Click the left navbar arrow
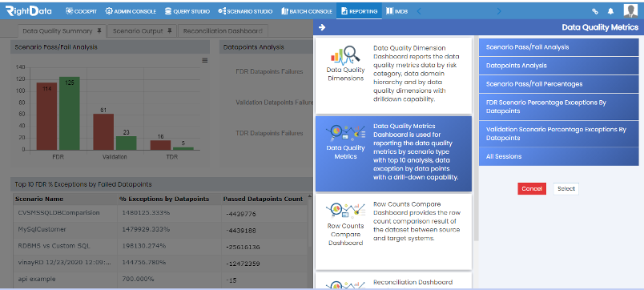 click(x=418, y=11)
